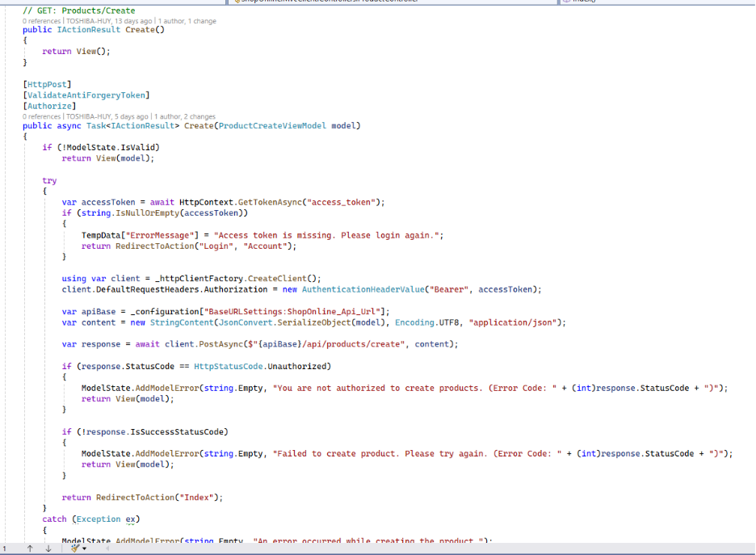The width and height of the screenshot is (756, 555).
Task: Go to next issue with down arrow
Action: pos(50,548)
